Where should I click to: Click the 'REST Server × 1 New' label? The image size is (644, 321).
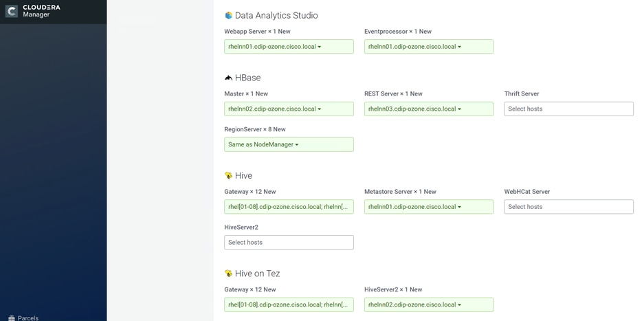coord(393,93)
